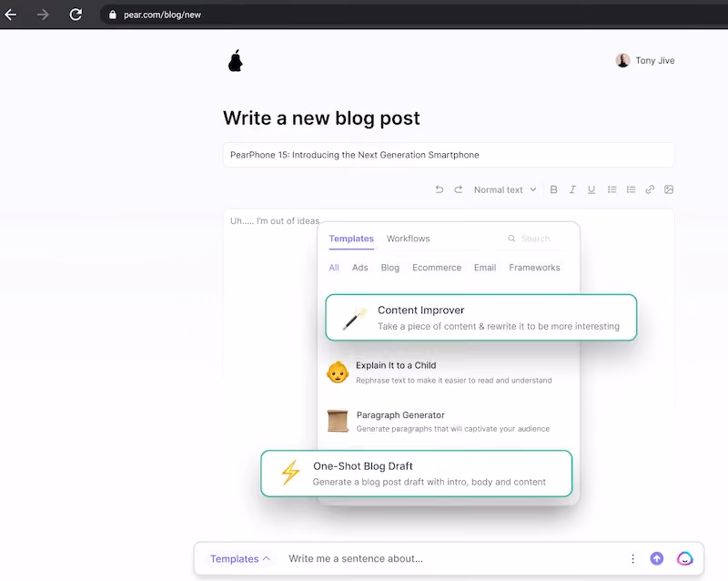728x581 pixels.
Task: Toggle italic formatting
Action: (x=572, y=189)
